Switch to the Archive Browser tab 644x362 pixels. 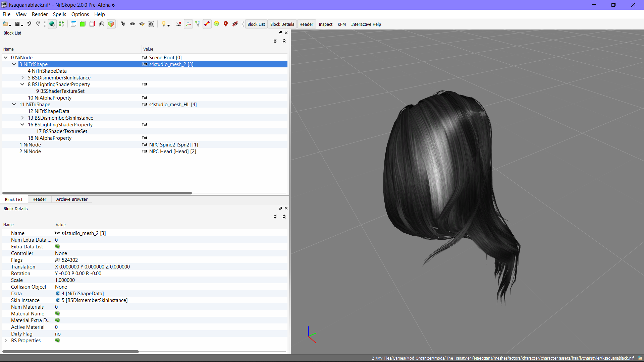[72, 199]
